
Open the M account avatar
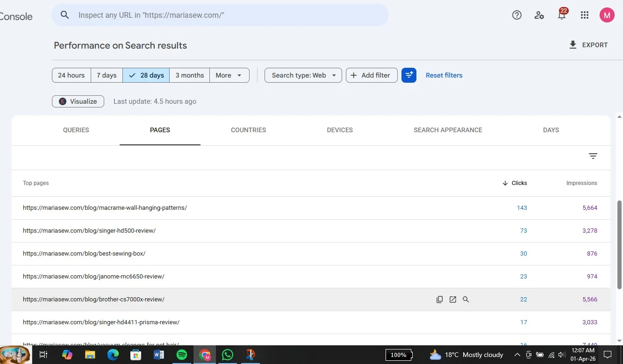coord(607,15)
